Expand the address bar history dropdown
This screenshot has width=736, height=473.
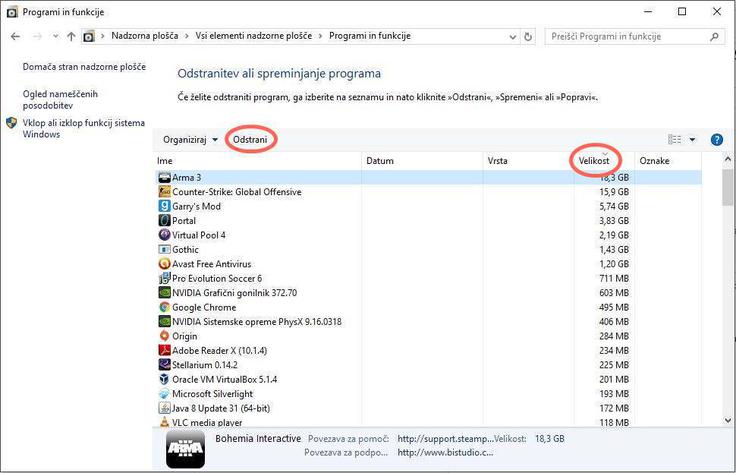tap(513, 37)
